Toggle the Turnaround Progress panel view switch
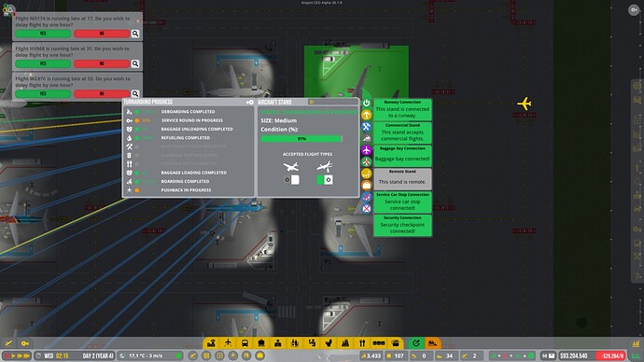Image resolution: width=644 pixels, height=362 pixels. 250,102
